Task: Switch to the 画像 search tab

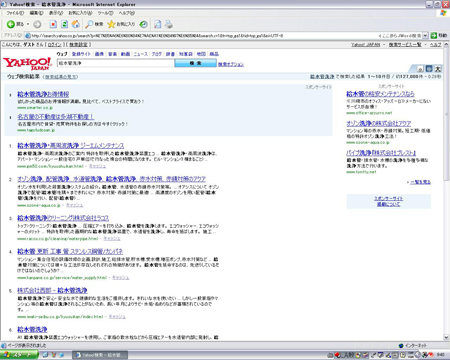Action: (x=99, y=54)
